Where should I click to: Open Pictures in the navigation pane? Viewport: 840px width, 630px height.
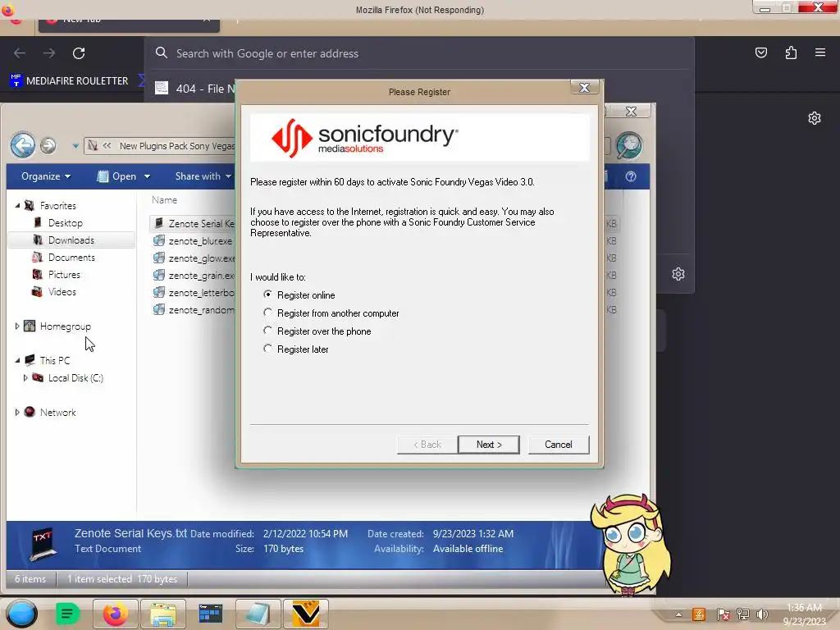point(64,274)
